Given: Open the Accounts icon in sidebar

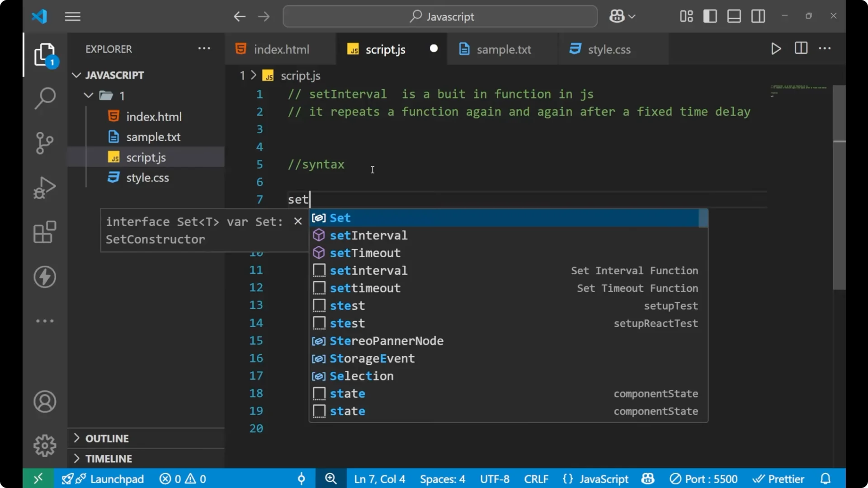Looking at the screenshot, I should (x=44, y=402).
